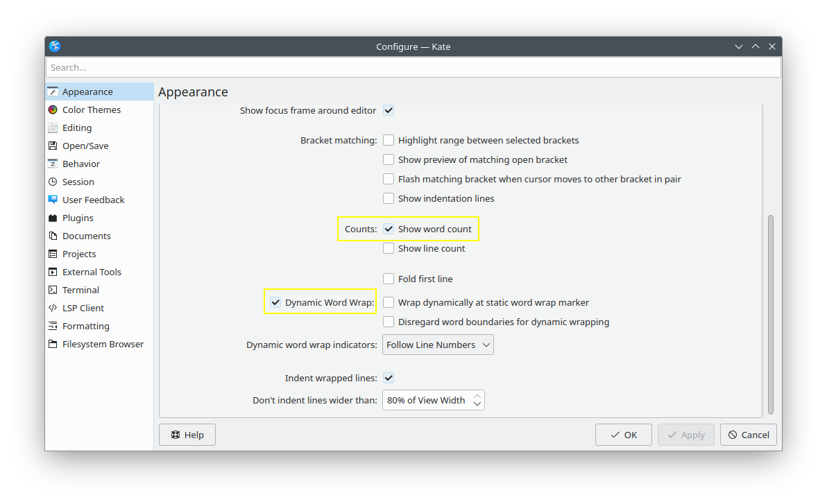Switch to the Editing settings page

pyautogui.click(x=76, y=128)
